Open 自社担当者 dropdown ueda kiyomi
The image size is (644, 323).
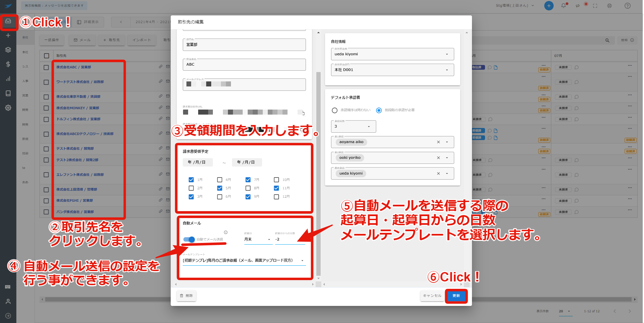point(392,54)
